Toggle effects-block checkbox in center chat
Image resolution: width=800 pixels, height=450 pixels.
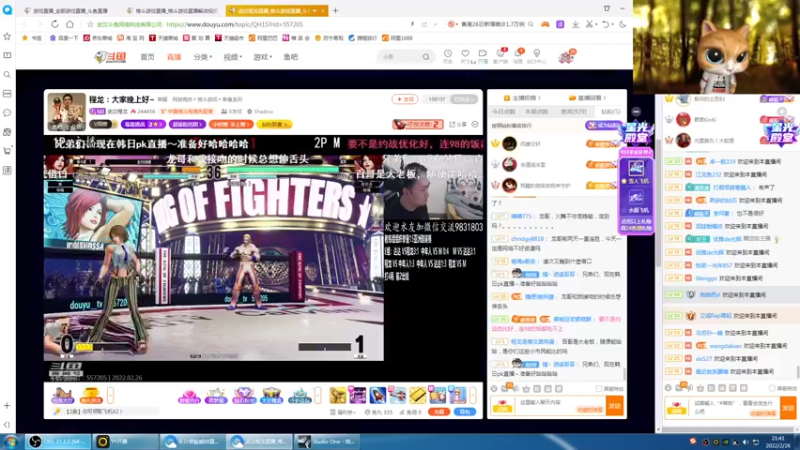[598, 389]
